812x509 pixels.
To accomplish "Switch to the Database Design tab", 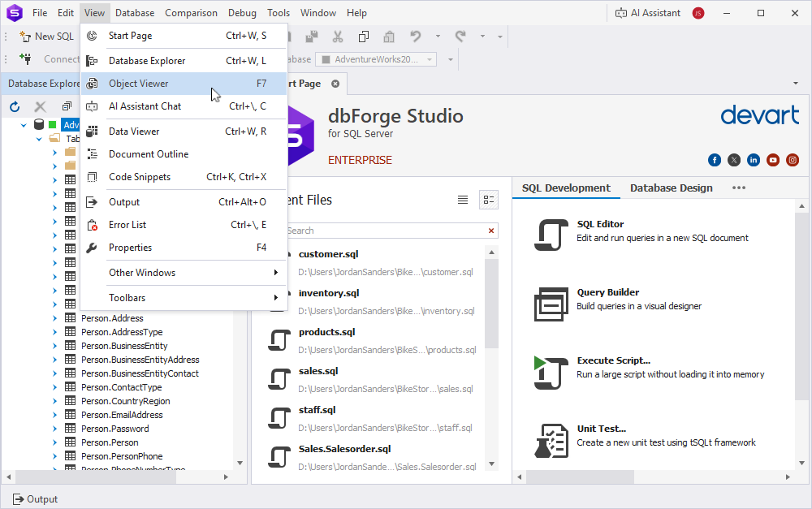I will coord(672,188).
